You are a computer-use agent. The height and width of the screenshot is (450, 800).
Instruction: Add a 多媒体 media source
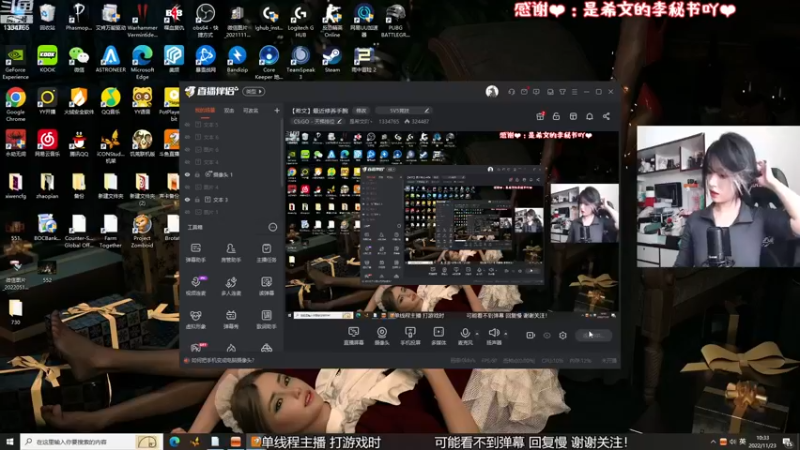point(438,336)
